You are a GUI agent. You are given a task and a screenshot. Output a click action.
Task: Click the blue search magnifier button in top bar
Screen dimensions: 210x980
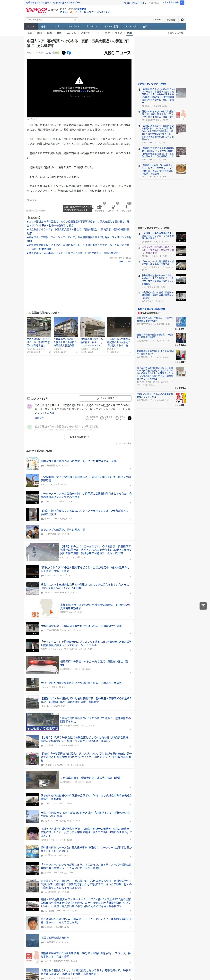182,3
